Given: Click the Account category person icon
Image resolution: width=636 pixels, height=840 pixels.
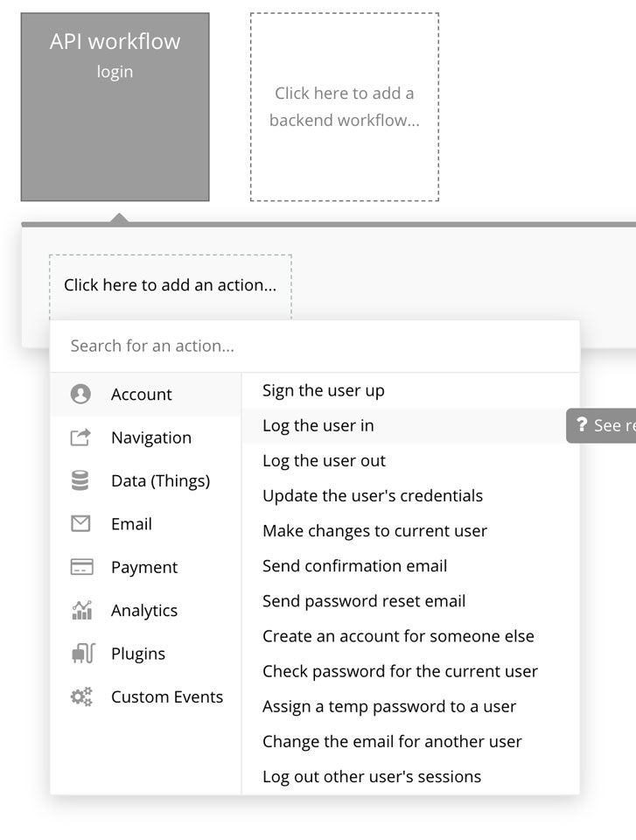Looking at the screenshot, I should (80, 395).
